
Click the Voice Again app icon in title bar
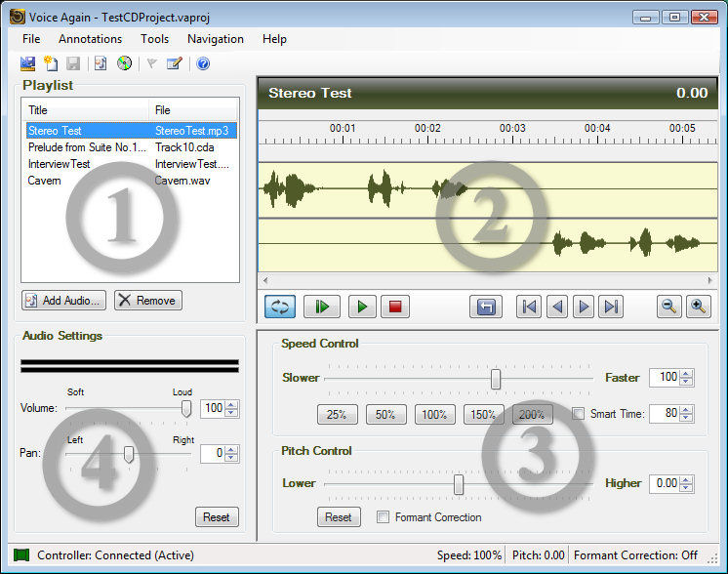pos(18,17)
